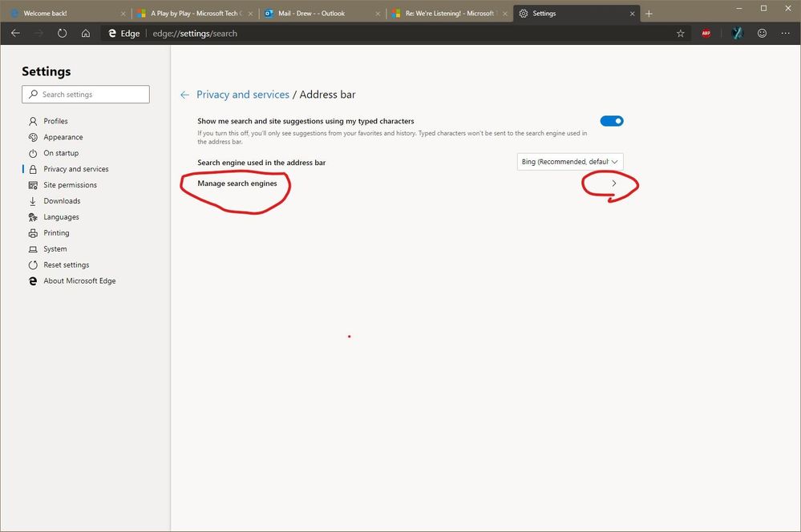Click the Downloads arrow icon in sidebar
This screenshot has height=532, width=801.
tap(33, 201)
